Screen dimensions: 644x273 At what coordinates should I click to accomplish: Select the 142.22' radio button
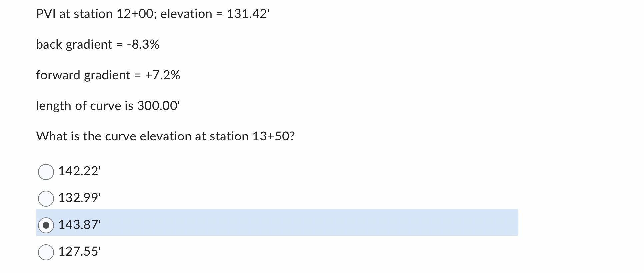[46, 172]
